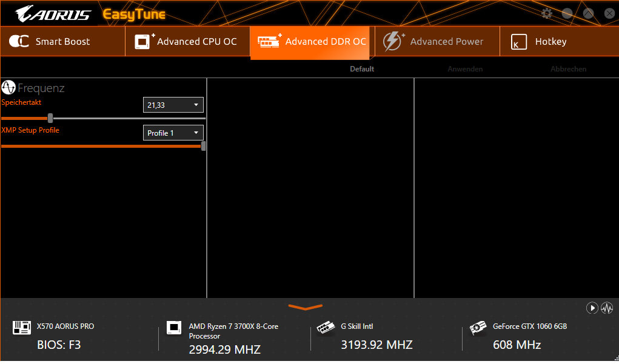The height and width of the screenshot is (364, 619).
Task: Click the 2994.29 MHZ CPU frequency
Action: click(x=225, y=349)
